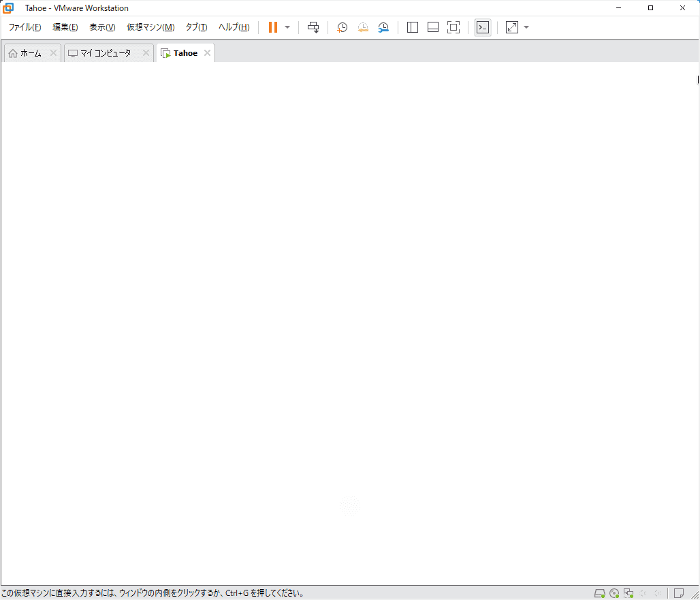The image size is (700, 600).
Task: Switch to the ホーム tab
Action: point(26,53)
